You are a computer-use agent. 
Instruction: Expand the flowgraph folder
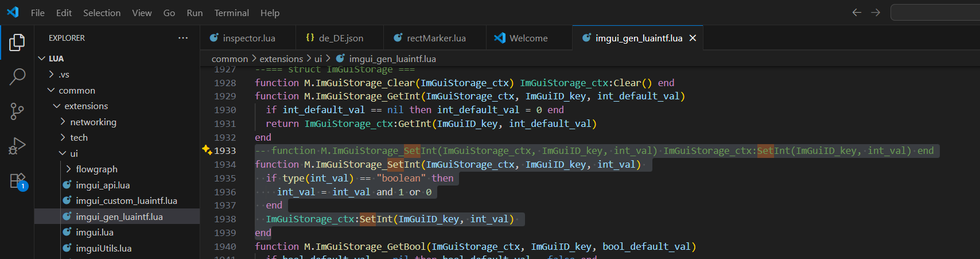[x=96, y=169]
